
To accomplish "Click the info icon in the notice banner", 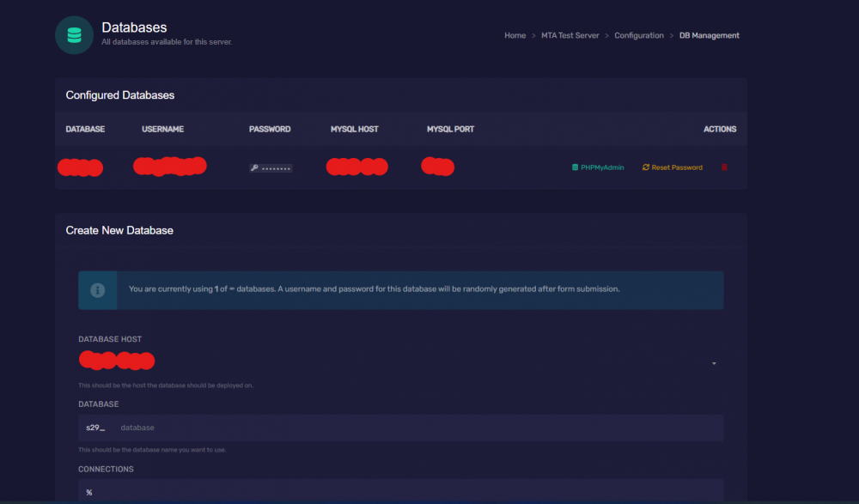I will point(98,290).
